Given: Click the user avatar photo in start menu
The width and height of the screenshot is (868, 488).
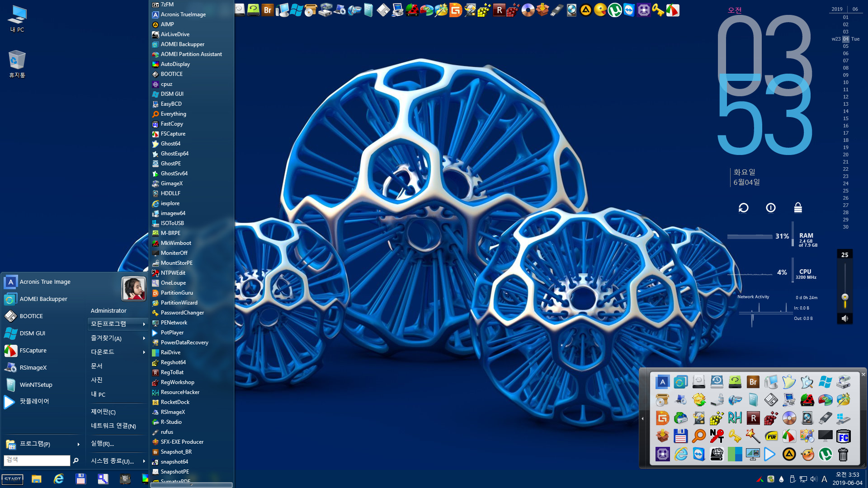Looking at the screenshot, I should [x=133, y=288].
